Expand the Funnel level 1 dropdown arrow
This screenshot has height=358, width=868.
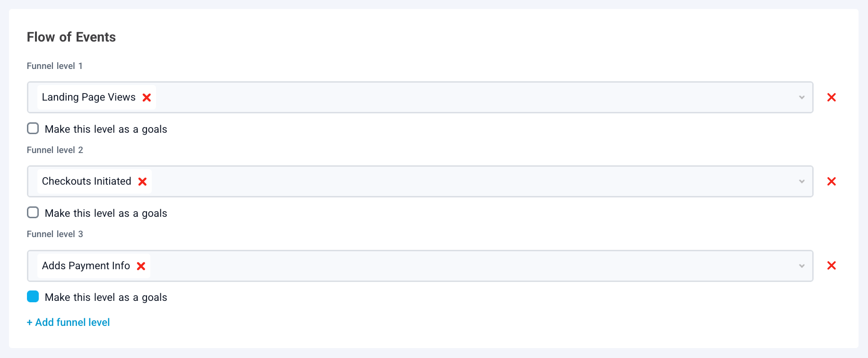[x=801, y=98]
